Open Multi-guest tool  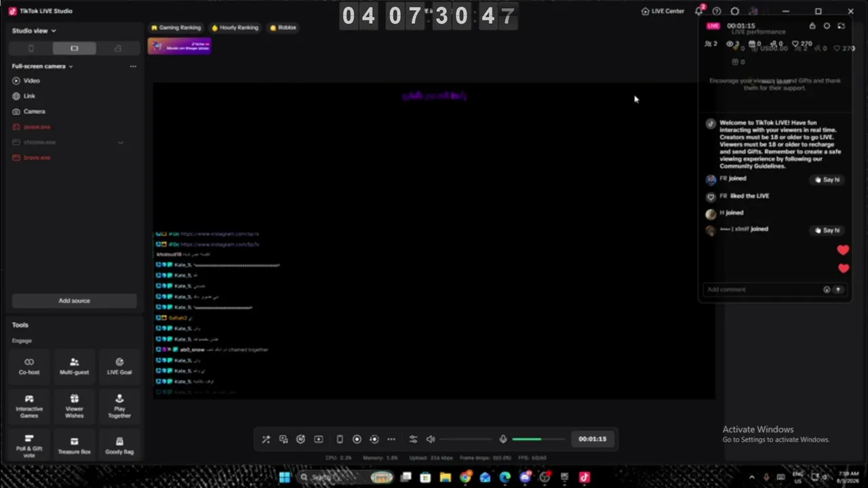tap(74, 366)
